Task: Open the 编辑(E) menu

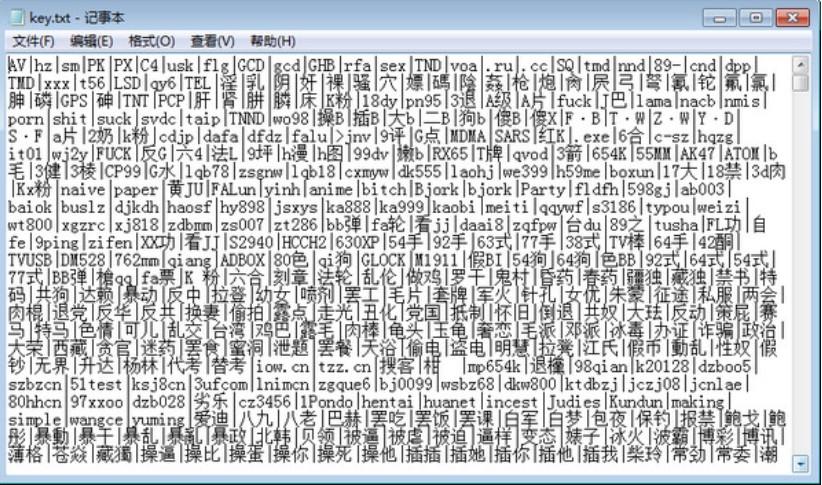Action: tap(91, 41)
